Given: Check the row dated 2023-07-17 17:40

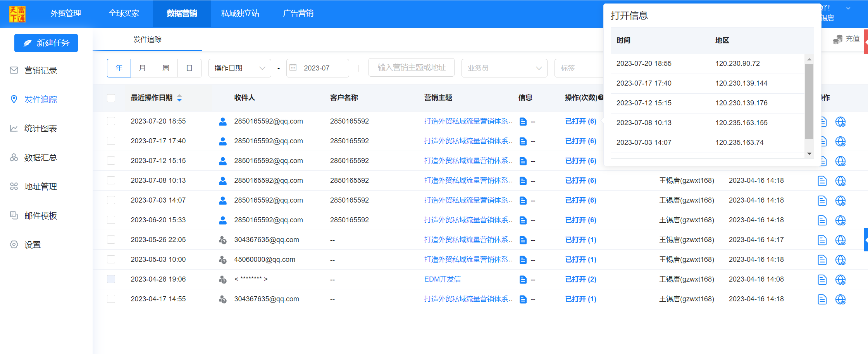Looking at the screenshot, I should click(111, 141).
